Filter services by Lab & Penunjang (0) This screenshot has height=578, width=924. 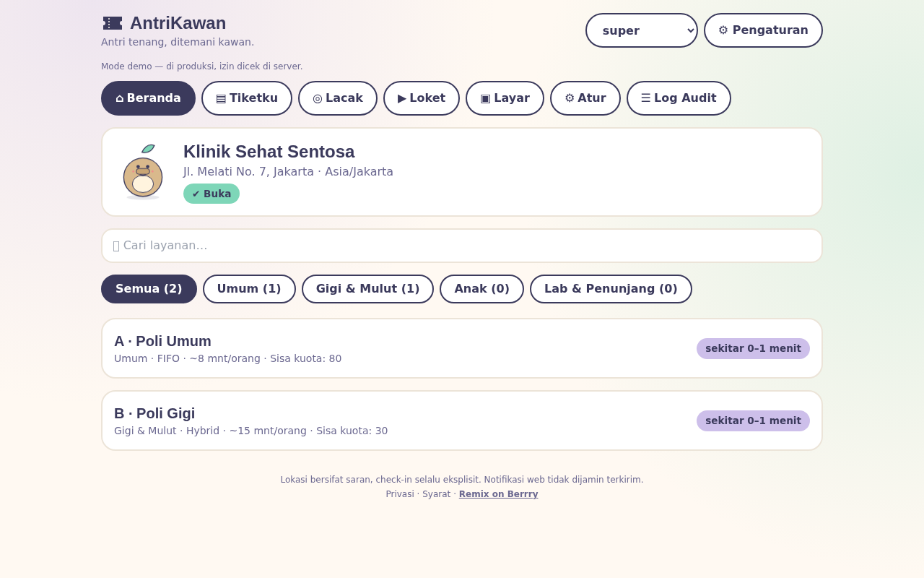click(x=611, y=289)
